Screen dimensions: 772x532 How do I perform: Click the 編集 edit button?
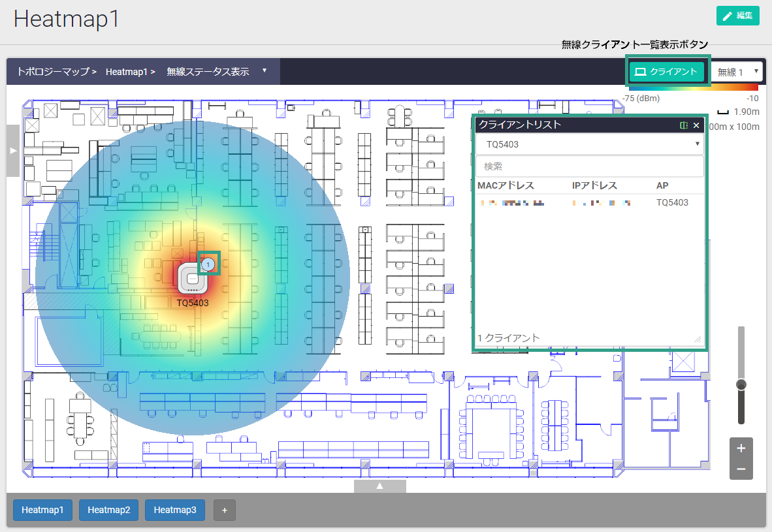click(737, 16)
